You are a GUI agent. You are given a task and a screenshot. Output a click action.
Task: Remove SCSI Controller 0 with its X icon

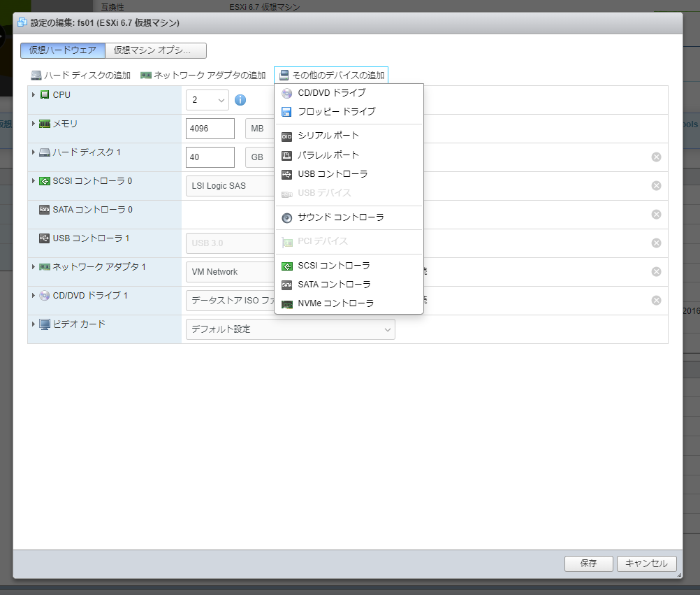click(656, 185)
